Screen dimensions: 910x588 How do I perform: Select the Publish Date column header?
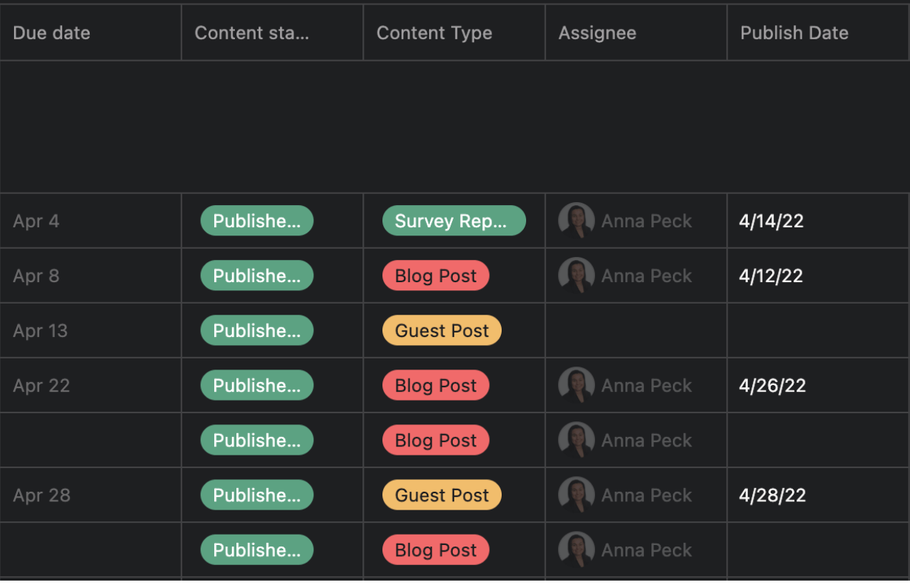(x=794, y=33)
